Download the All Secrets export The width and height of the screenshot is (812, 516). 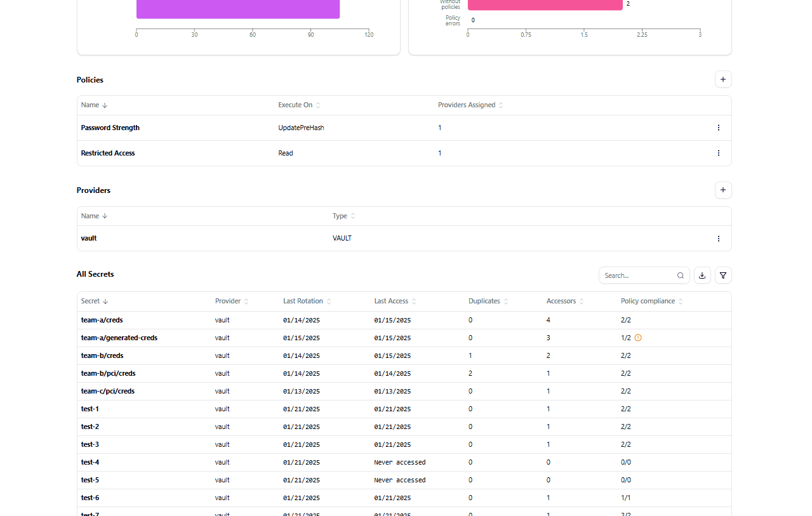click(x=702, y=275)
